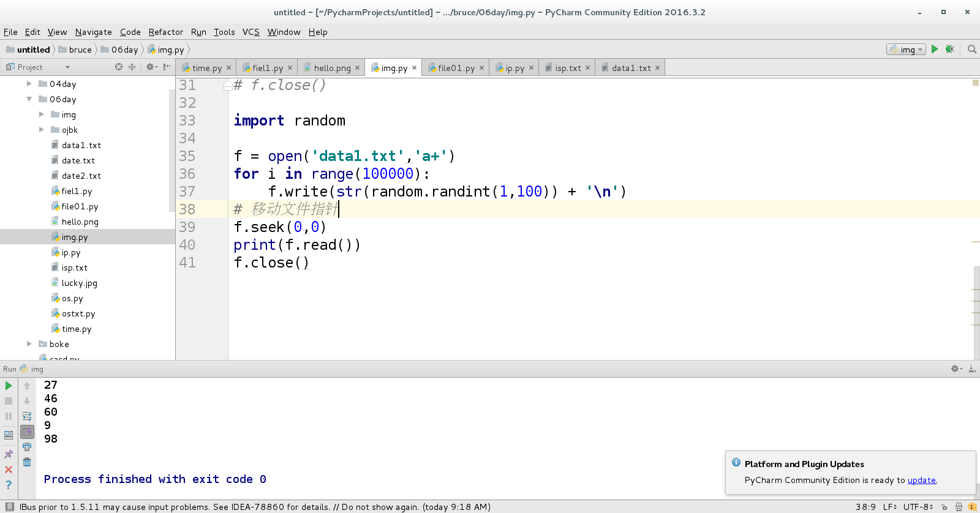Open Project panel settings gear

tap(151, 67)
